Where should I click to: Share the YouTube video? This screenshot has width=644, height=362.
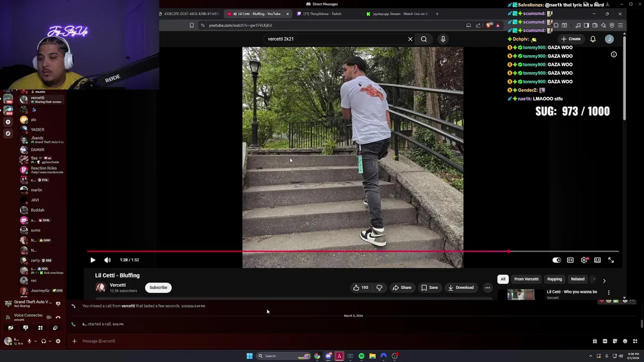pyautogui.click(x=402, y=288)
